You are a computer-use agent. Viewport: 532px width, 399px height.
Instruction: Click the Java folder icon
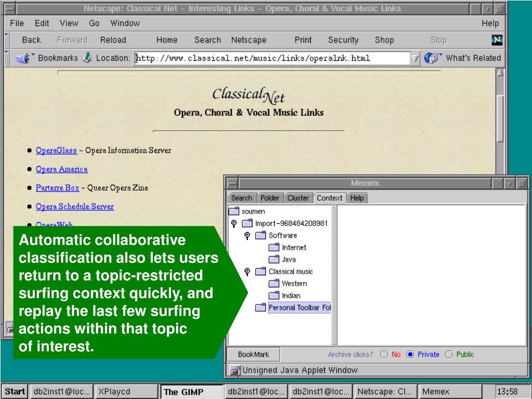274,259
